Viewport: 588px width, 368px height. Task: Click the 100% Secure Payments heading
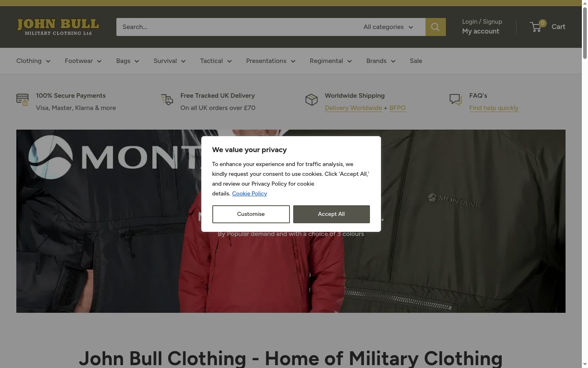point(71,96)
